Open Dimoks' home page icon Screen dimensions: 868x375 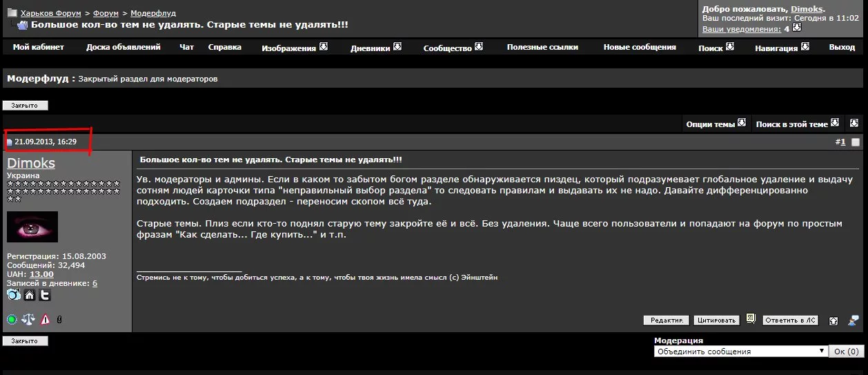click(30, 295)
